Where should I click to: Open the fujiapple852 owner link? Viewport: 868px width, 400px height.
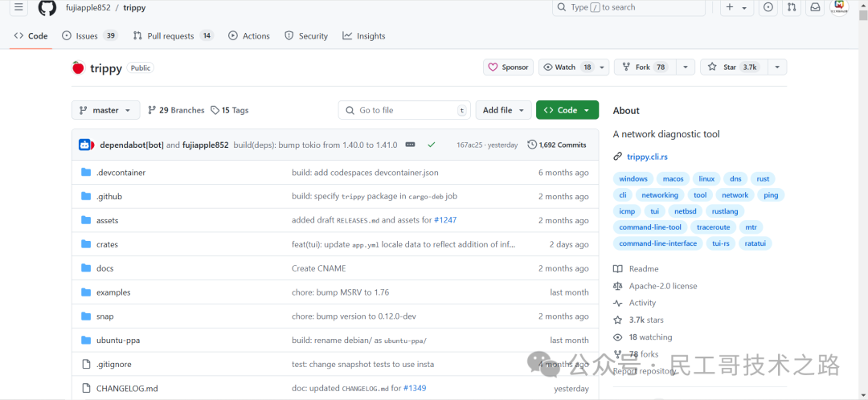pos(88,8)
